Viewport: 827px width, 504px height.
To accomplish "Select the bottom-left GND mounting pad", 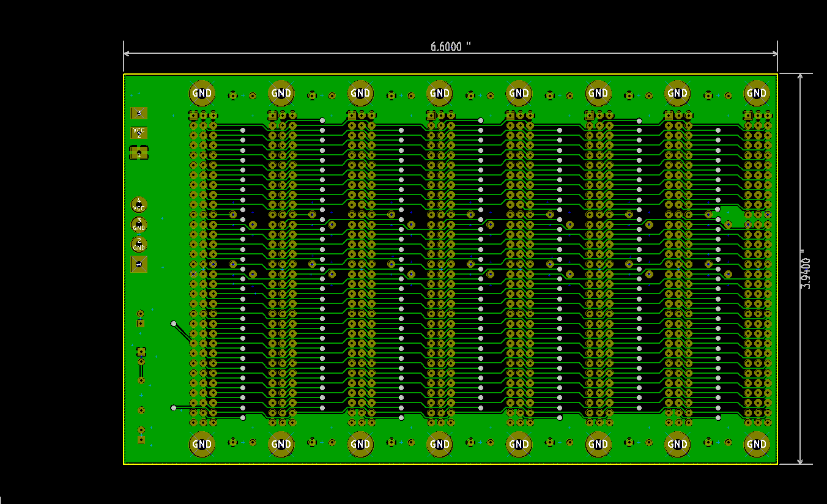I will pyautogui.click(x=202, y=445).
